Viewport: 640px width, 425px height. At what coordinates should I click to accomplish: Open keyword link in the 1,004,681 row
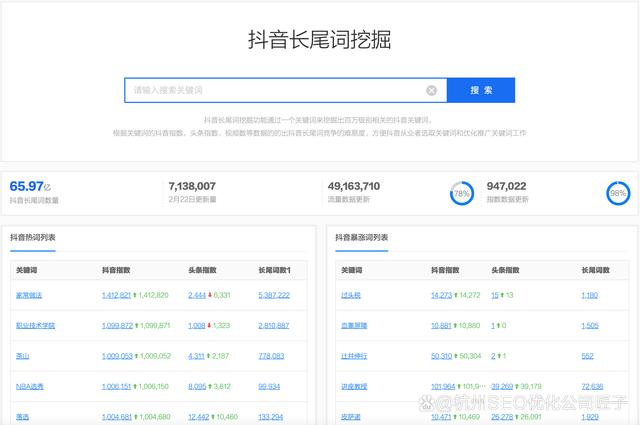[x=22, y=417]
